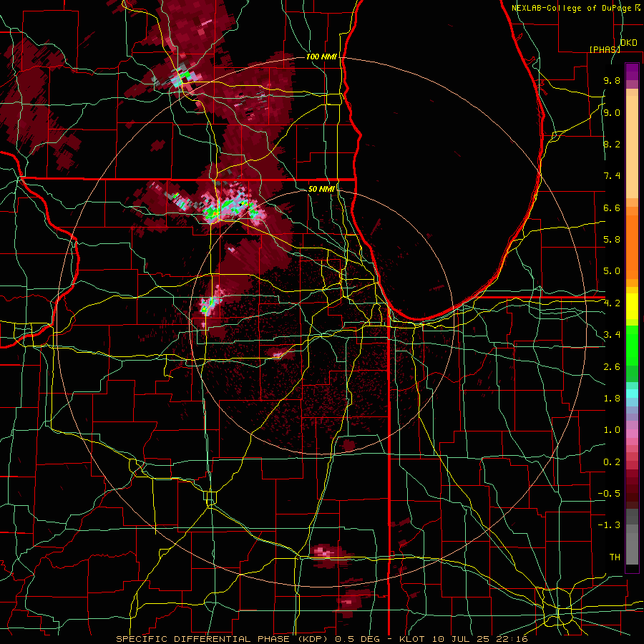Click the 10 JUL 25 date in caption
Viewport: 644px width, 644px height.
[459, 639]
